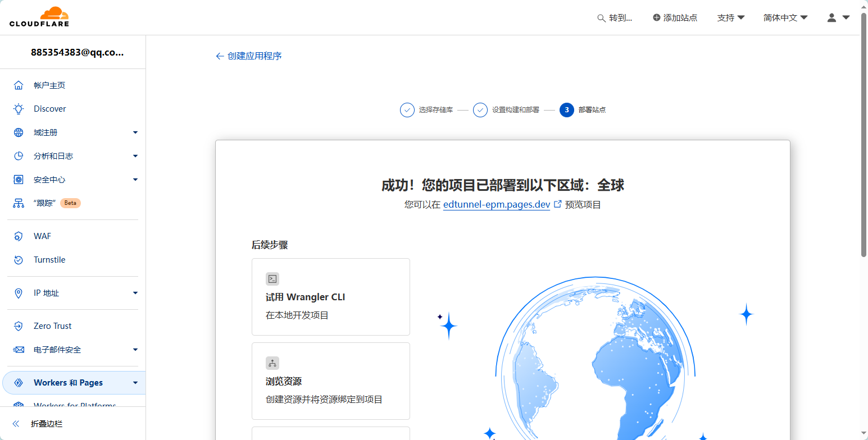The image size is (868, 440).
Task: Click the 部署站点 step label
Action: coord(592,110)
